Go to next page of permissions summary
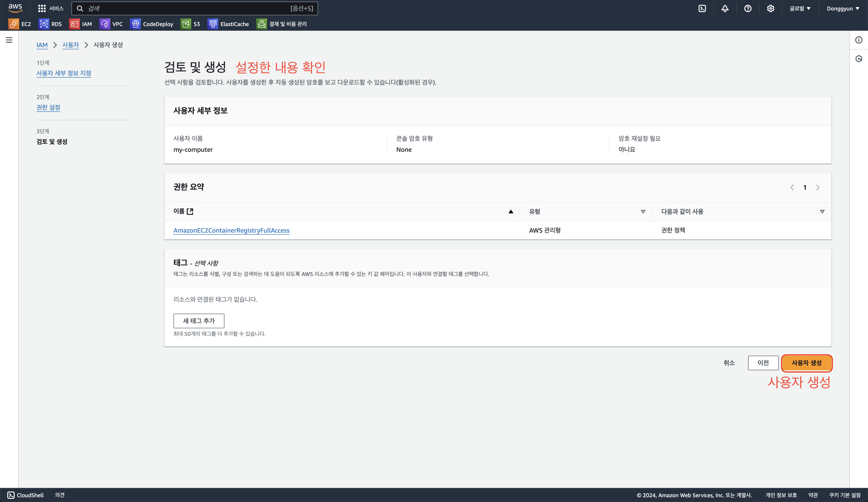868x502 pixels. click(818, 187)
